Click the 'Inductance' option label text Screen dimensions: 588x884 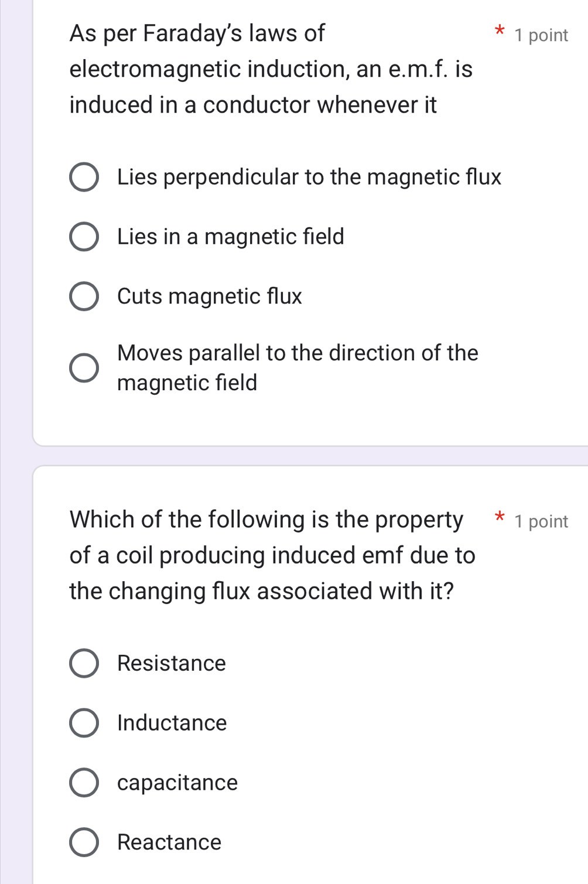point(172,723)
